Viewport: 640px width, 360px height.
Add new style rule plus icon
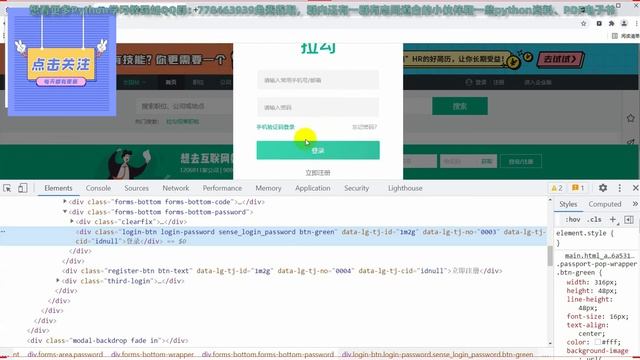tap(613, 220)
